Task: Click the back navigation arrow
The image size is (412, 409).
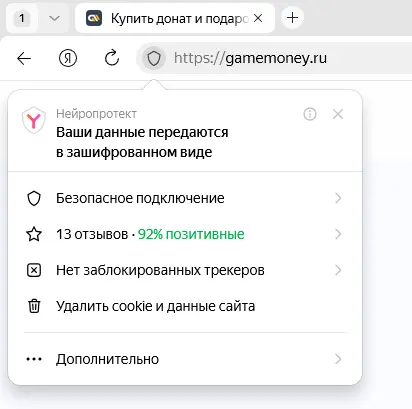Action: point(24,59)
